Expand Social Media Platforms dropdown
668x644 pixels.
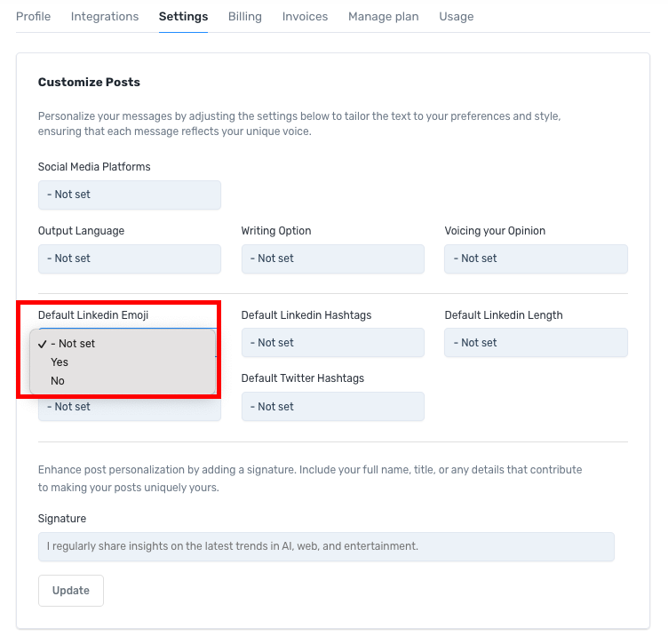pos(129,195)
